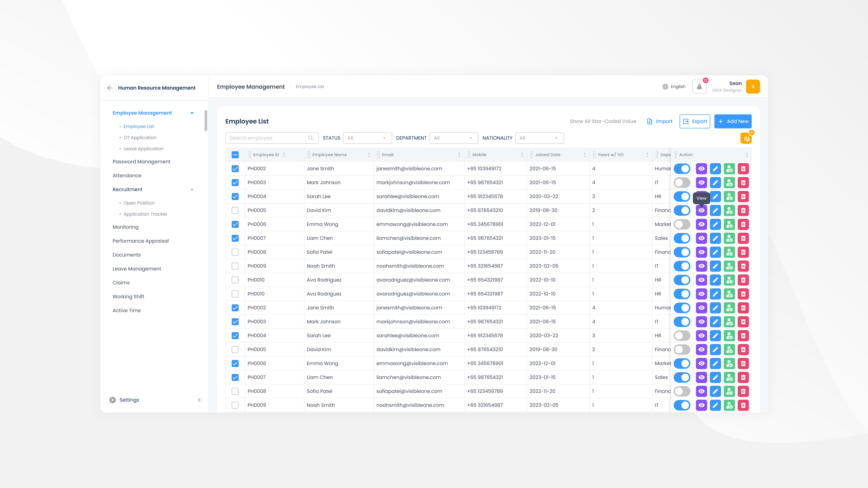
Task: Enable status toggle for second Sarah Lee row
Action: (682, 336)
